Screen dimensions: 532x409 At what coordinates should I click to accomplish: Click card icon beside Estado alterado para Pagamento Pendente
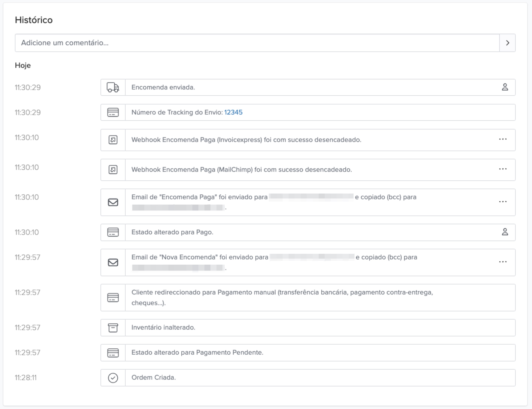point(113,352)
